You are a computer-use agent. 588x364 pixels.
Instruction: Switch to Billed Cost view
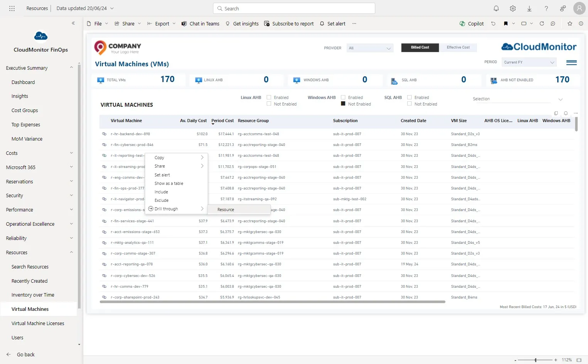point(420,47)
